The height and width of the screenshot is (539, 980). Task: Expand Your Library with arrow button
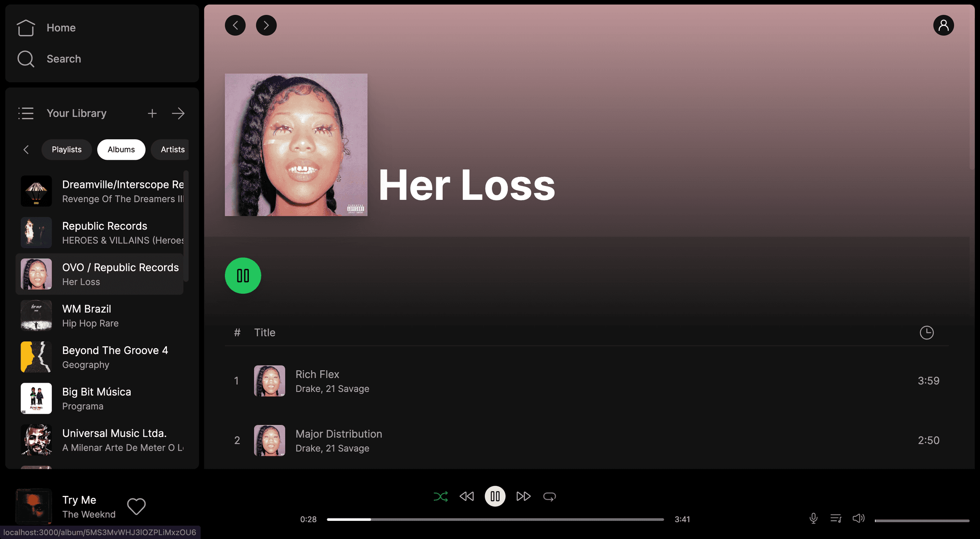coord(178,113)
